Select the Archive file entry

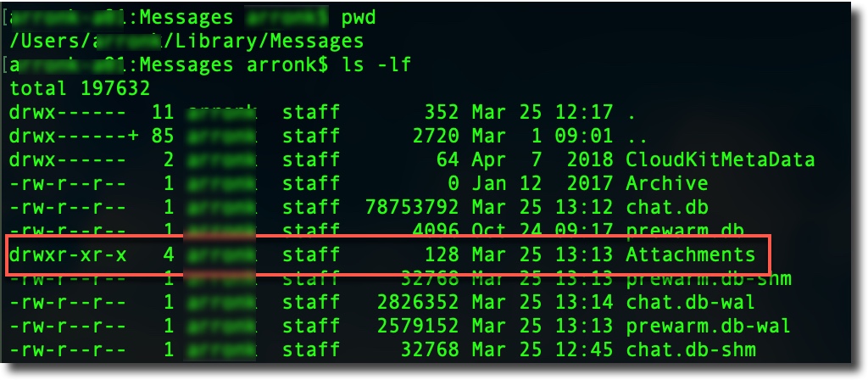pyautogui.click(x=667, y=184)
